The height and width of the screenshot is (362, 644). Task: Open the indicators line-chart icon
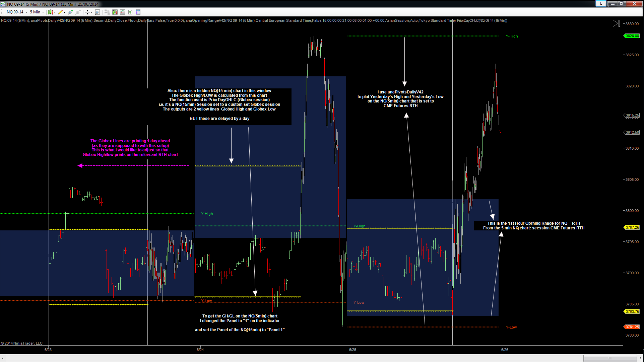pyautogui.click(x=123, y=12)
